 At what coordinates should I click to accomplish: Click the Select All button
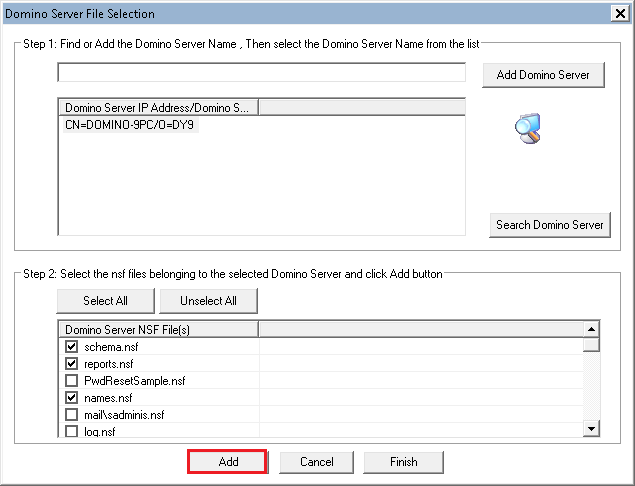pos(105,301)
